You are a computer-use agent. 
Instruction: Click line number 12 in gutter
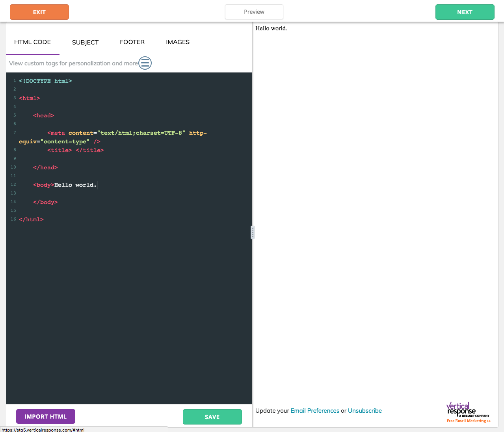pos(13,184)
